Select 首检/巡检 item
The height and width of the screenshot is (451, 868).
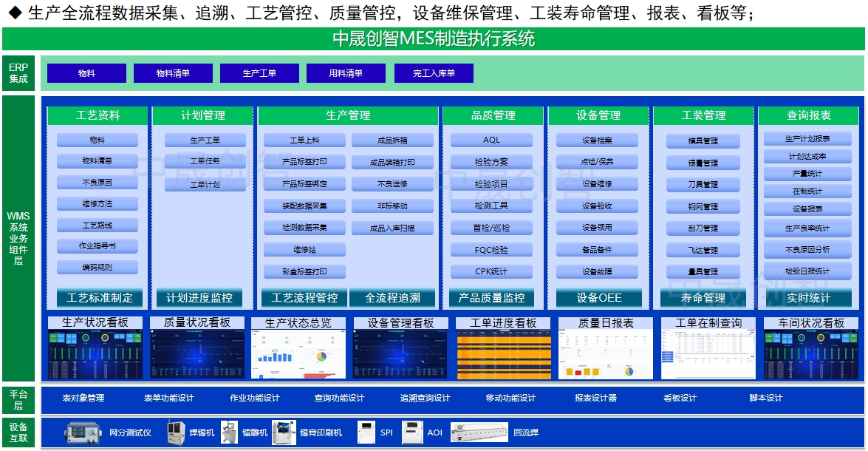491,228
